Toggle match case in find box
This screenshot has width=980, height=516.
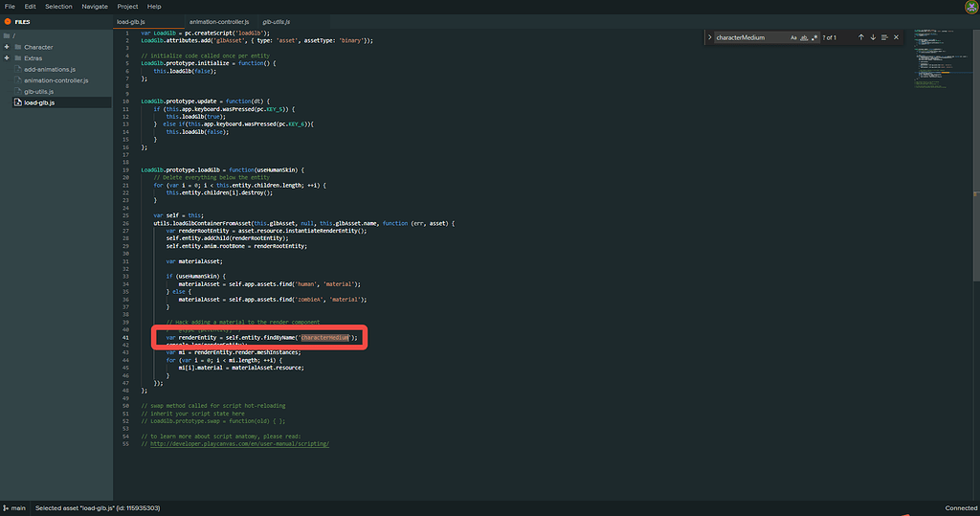[793, 37]
